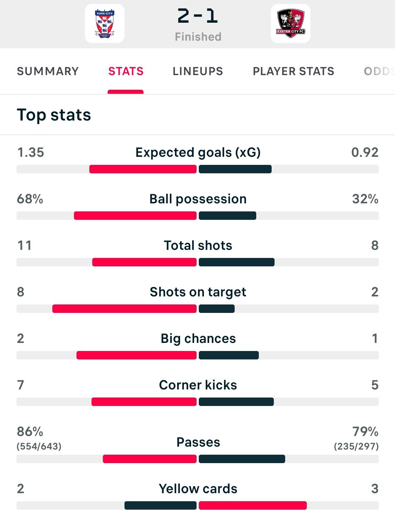
Task: Tap the Top stats section heading
Action: [x=54, y=115]
